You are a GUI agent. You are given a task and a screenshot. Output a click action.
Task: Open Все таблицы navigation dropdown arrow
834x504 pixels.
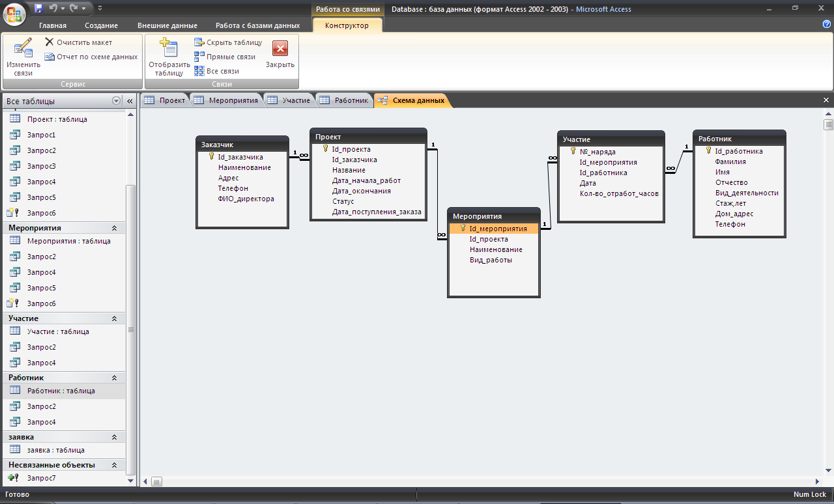[116, 101]
